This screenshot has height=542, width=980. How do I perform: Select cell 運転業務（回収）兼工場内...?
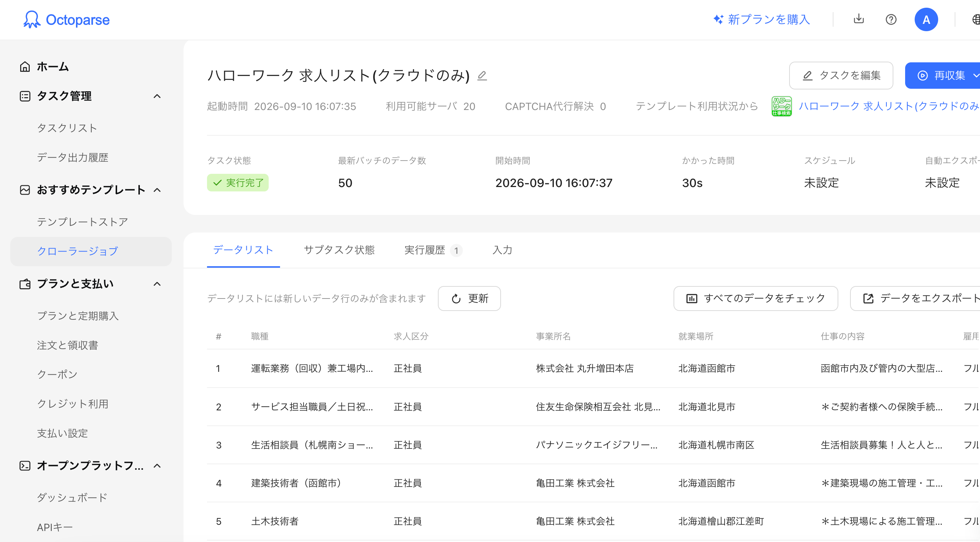pyautogui.click(x=312, y=368)
